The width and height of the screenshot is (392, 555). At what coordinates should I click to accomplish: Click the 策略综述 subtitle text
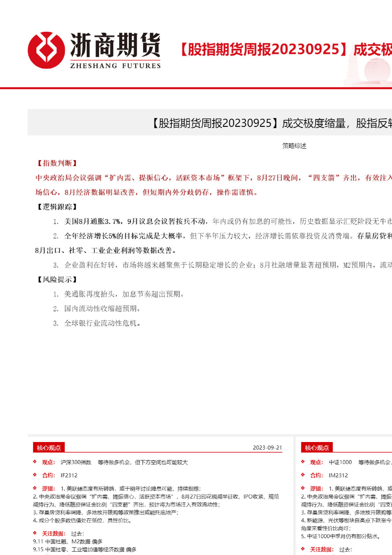point(294,146)
